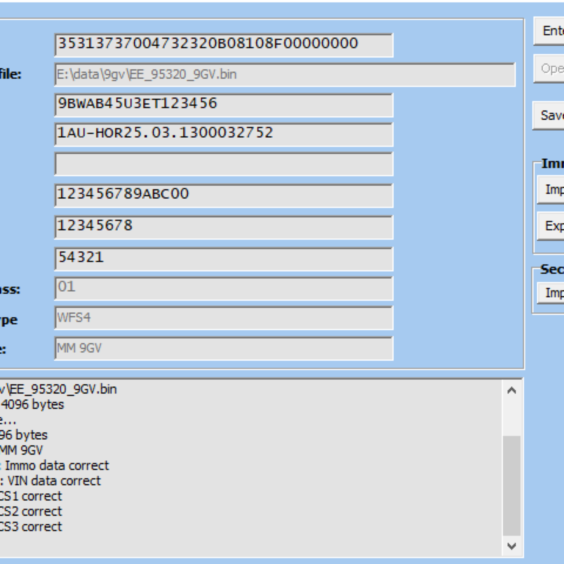Click the empty input field below 1AU-HOR
This screenshot has width=564, height=564.
tap(224, 164)
